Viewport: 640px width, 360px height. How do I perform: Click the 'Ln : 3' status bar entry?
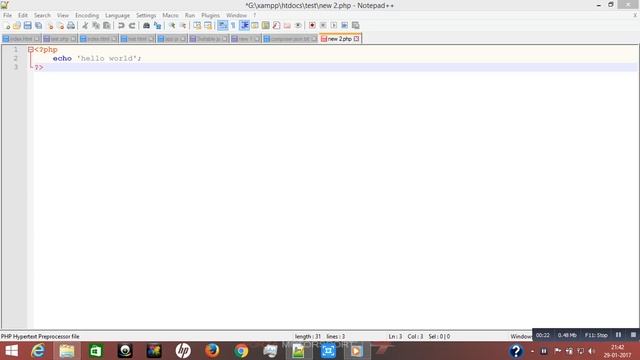(395, 336)
